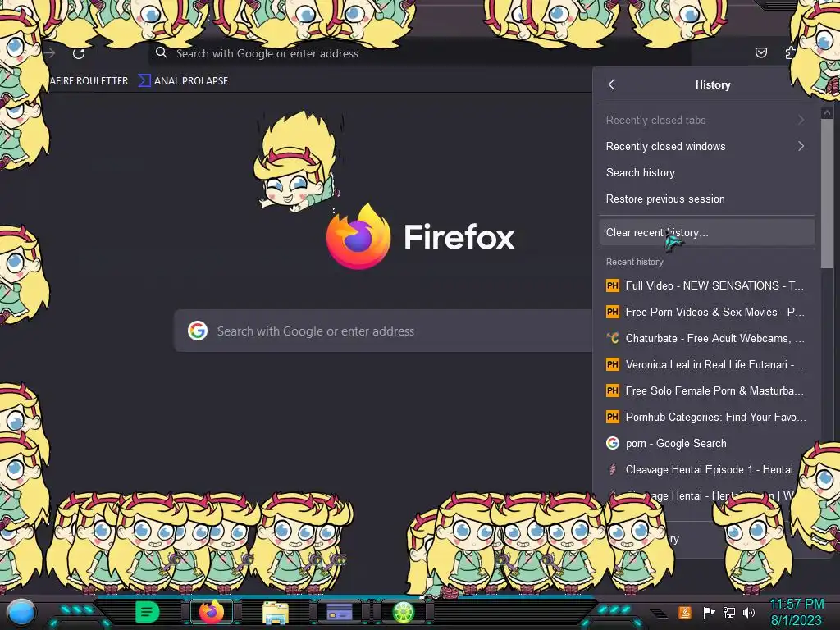The height and width of the screenshot is (630, 840).
Task: Open the 'AFIRE ROULETTER' bookmark
Action: click(x=89, y=81)
